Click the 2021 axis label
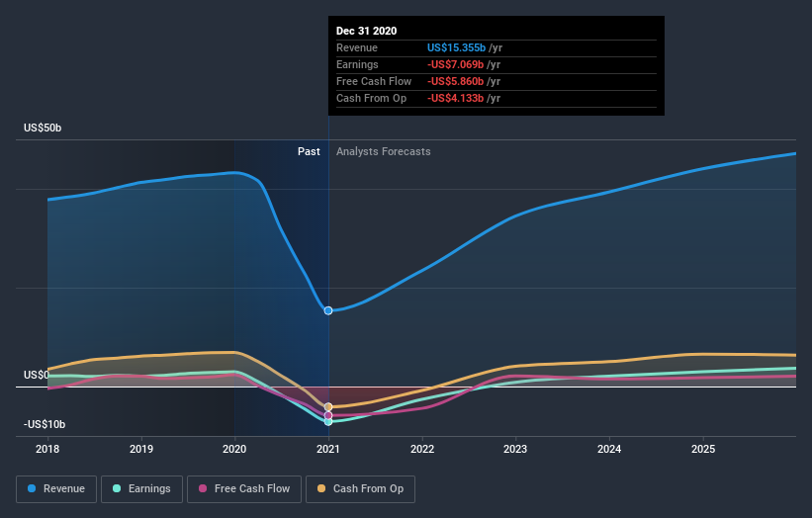The width and height of the screenshot is (812, 518). point(328,449)
